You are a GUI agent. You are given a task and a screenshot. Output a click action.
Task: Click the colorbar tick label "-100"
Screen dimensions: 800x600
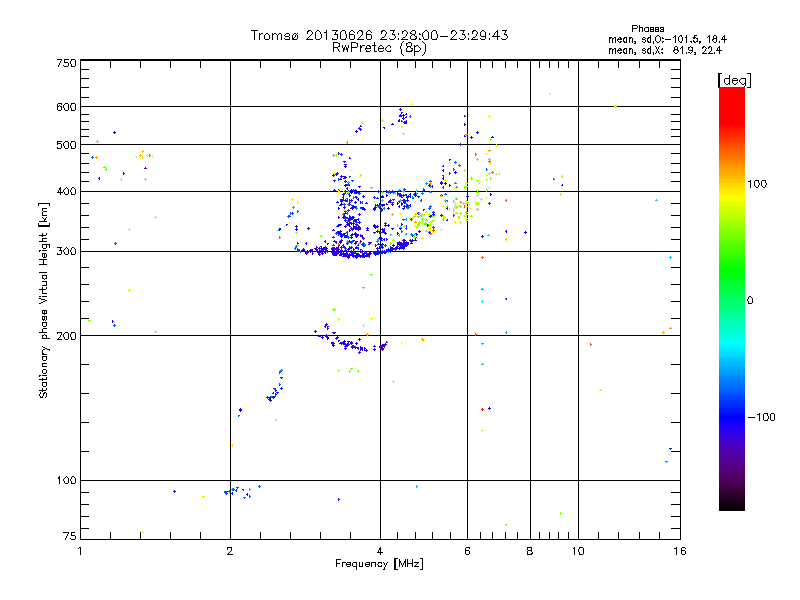pyautogui.click(x=762, y=417)
